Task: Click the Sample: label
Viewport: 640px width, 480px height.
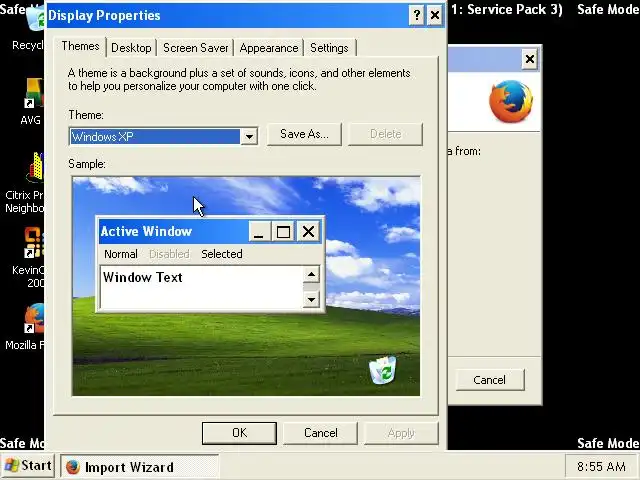Action: [x=87, y=164]
